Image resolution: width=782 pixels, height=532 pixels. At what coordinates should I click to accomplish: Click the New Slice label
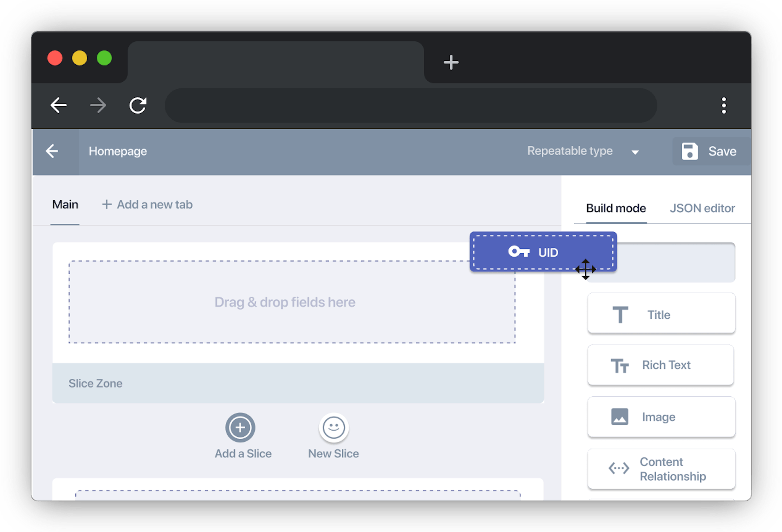(334, 454)
